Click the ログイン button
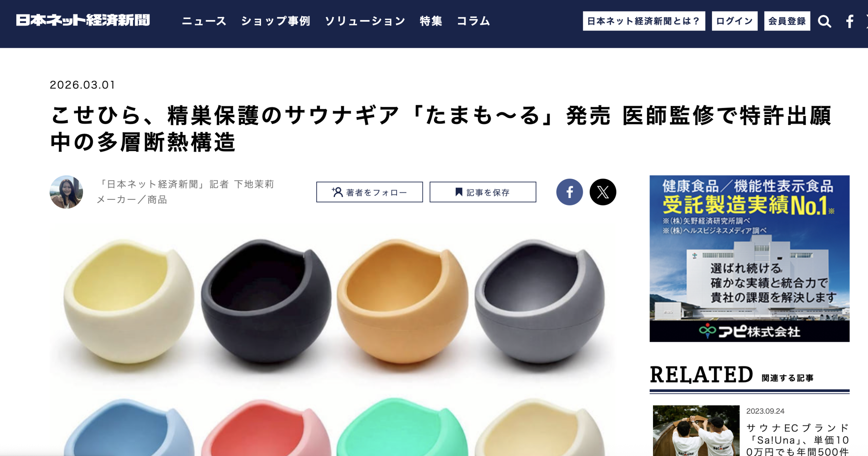The height and width of the screenshot is (456, 868). coord(734,21)
